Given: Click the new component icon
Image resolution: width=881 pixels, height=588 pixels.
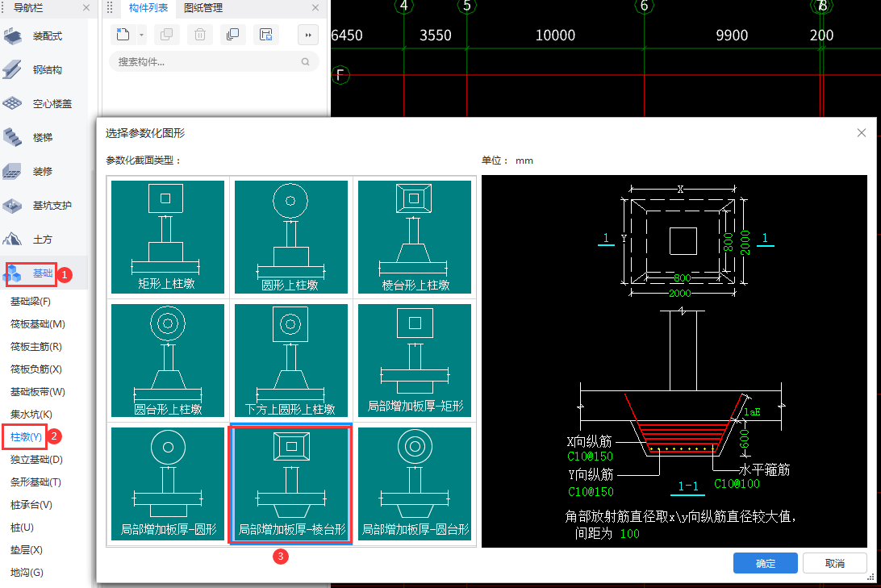Looking at the screenshot, I should click(123, 35).
